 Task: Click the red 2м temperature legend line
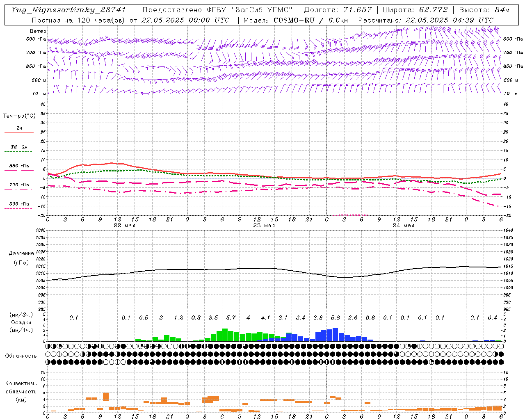point(19,132)
